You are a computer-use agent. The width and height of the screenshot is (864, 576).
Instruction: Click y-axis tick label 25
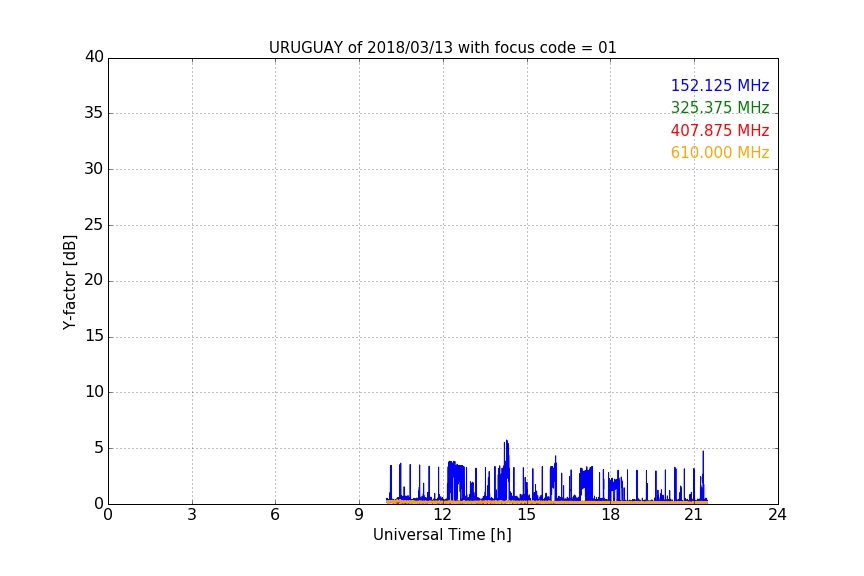click(x=94, y=224)
